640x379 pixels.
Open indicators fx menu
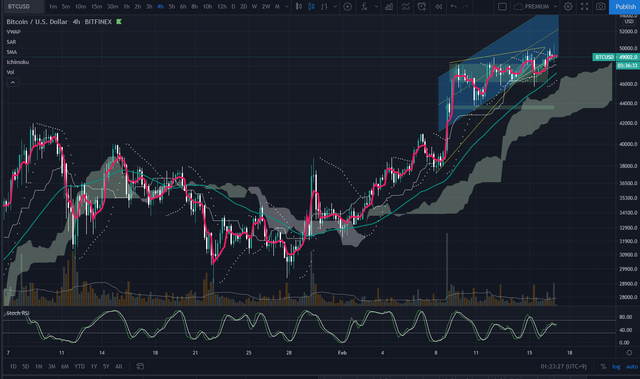(364, 7)
